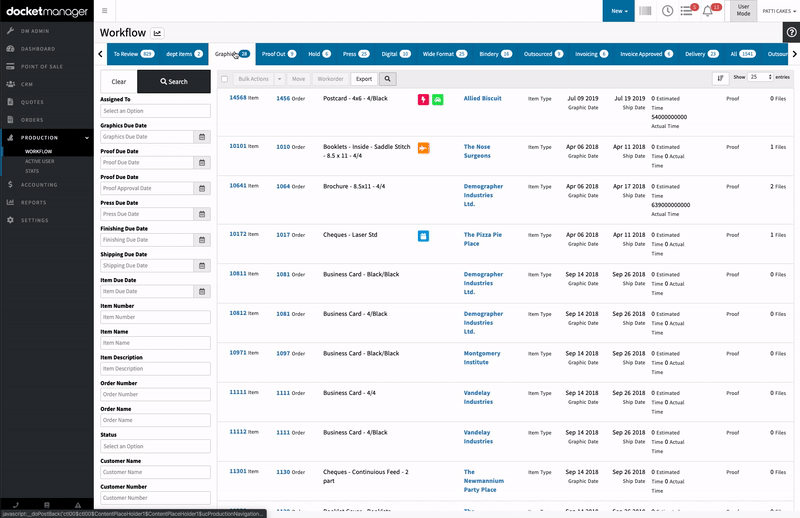The height and width of the screenshot is (518, 800).
Task: Click the red rush icon on Postcard row
Action: click(423, 100)
